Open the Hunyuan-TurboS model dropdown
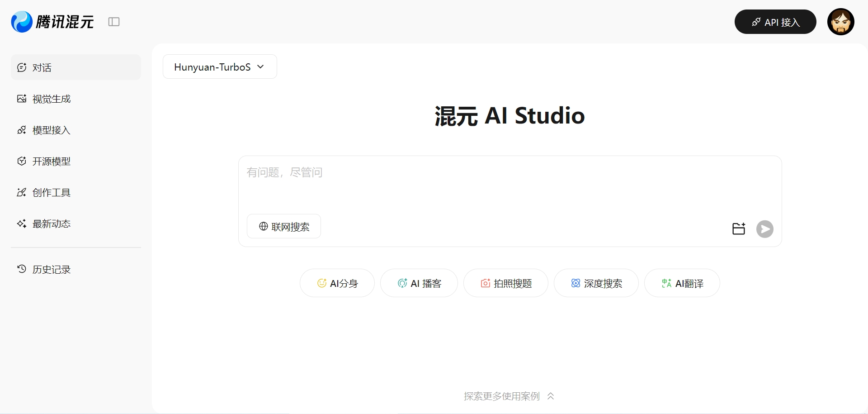 click(x=220, y=67)
